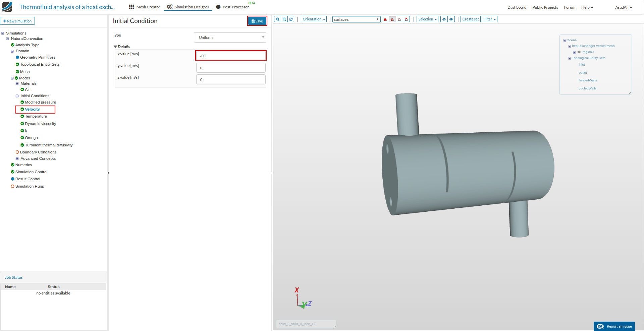Select the wireframe render mode icon
The image size is (644, 331).
coord(399,19)
